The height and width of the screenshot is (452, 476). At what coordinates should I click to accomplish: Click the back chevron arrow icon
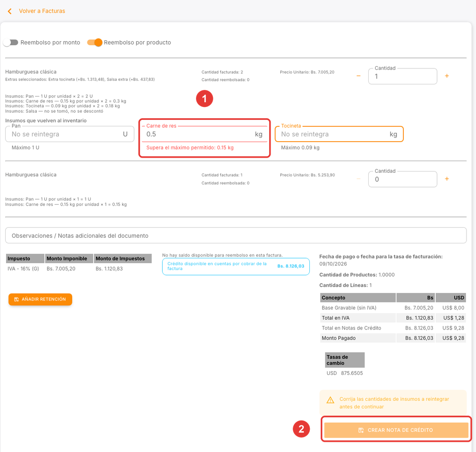[x=10, y=11]
